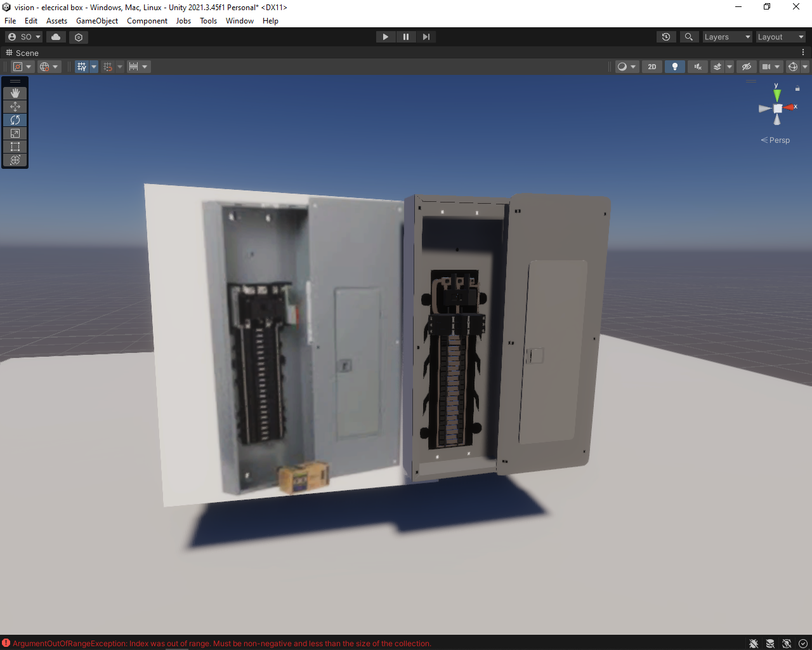This screenshot has width=812, height=650.
Task: Click the electrical panel 3D model
Action: 507,336
